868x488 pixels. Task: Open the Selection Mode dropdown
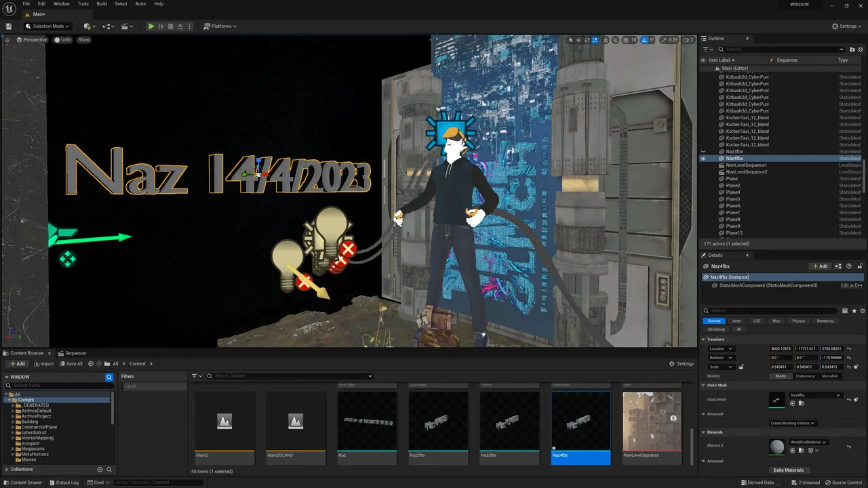pos(47,26)
